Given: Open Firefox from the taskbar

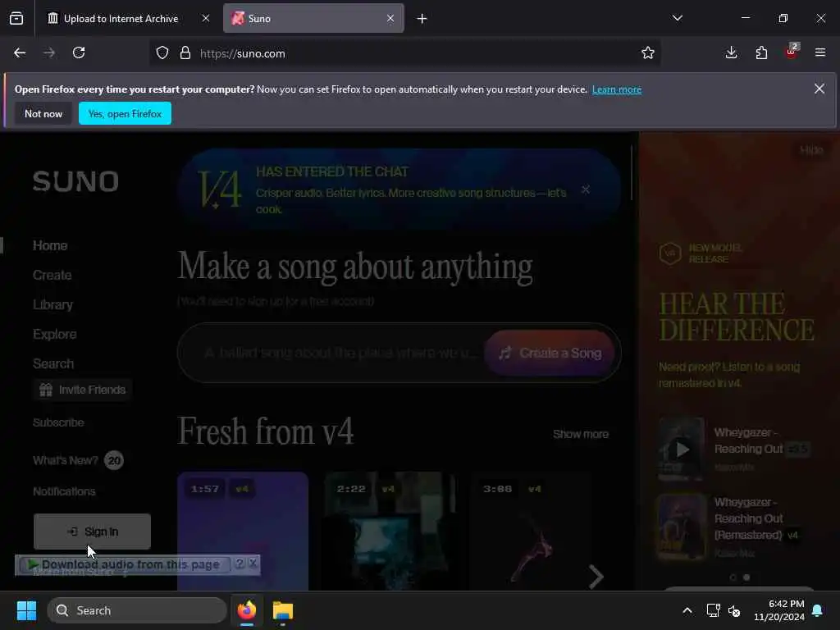Looking at the screenshot, I should 247,610.
